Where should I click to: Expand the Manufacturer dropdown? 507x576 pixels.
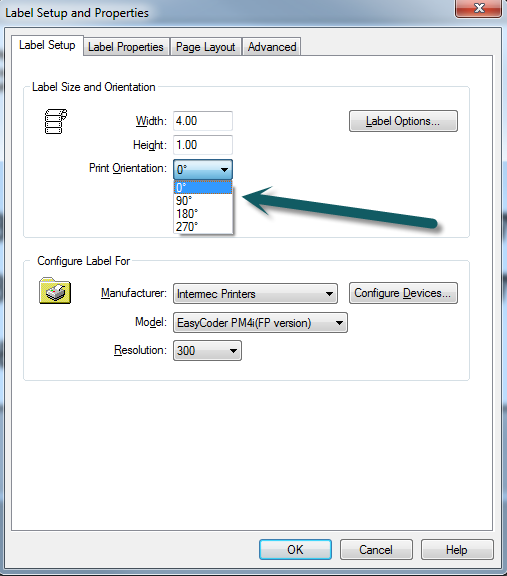[x=255, y=294]
